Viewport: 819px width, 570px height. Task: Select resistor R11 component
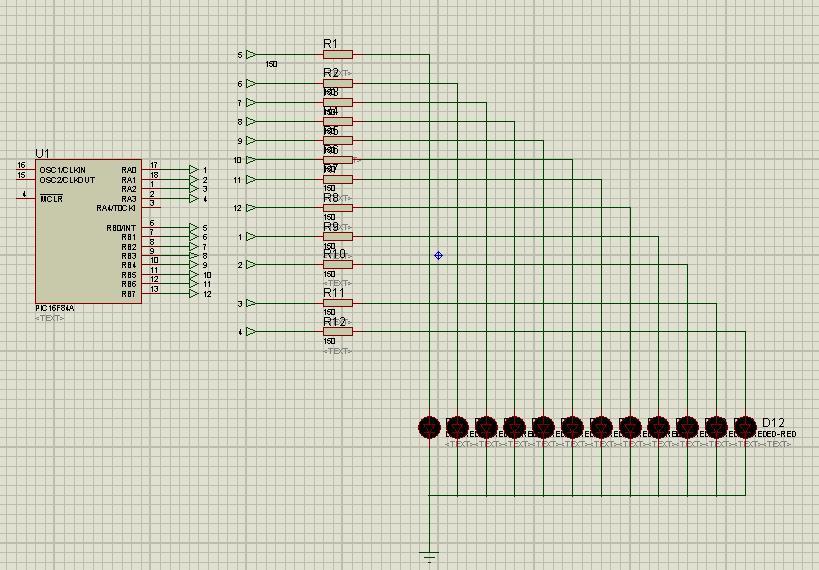pyautogui.click(x=338, y=303)
